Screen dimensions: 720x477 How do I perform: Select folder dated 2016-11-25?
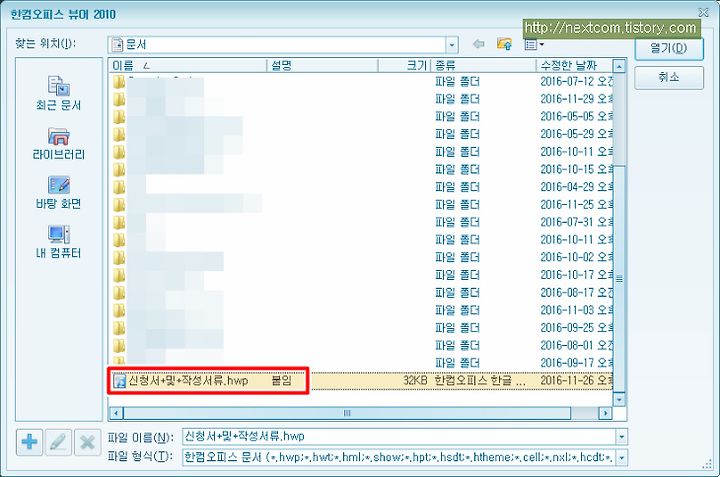pyautogui.click(x=361, y=205)
